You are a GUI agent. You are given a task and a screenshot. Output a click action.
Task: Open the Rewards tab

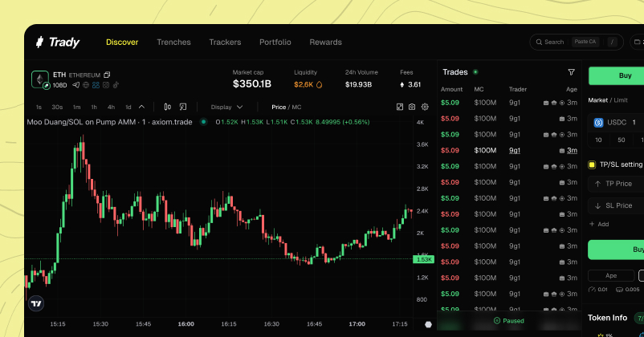pos(326,42)
